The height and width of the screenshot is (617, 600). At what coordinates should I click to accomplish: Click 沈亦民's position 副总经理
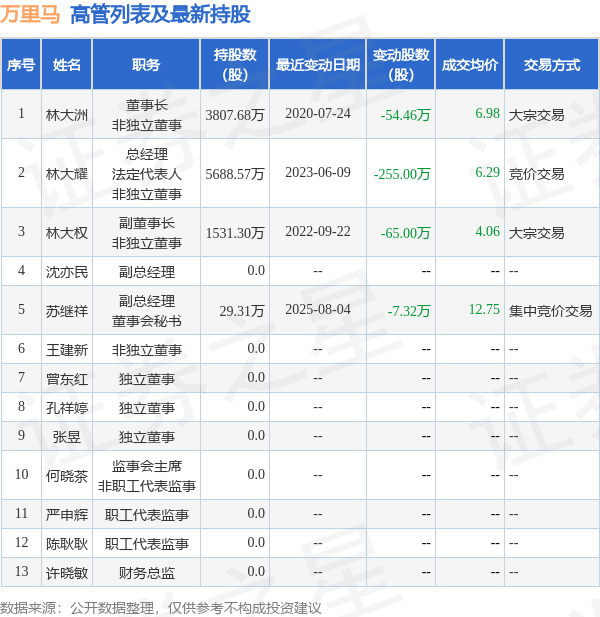[146, 272]
